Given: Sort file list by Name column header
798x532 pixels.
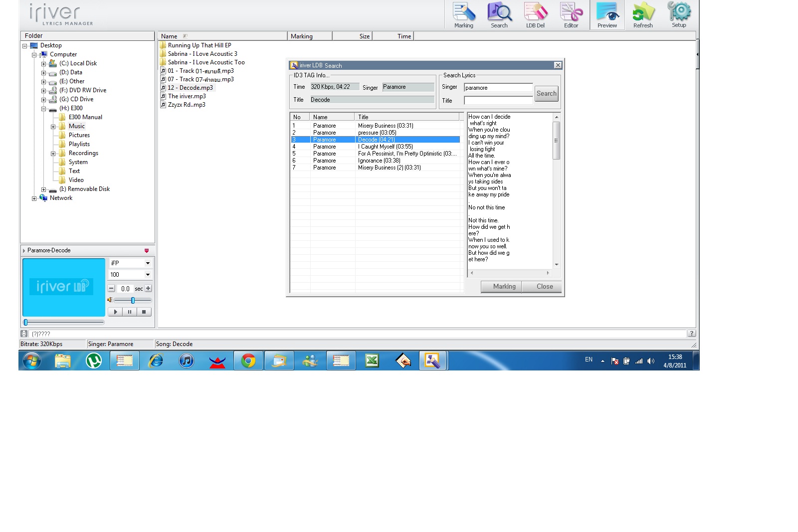Looking at the screenshot, I should click(x=222, y=36).
